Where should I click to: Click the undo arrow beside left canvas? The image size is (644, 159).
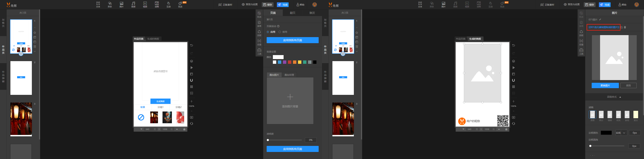[192, 45]
